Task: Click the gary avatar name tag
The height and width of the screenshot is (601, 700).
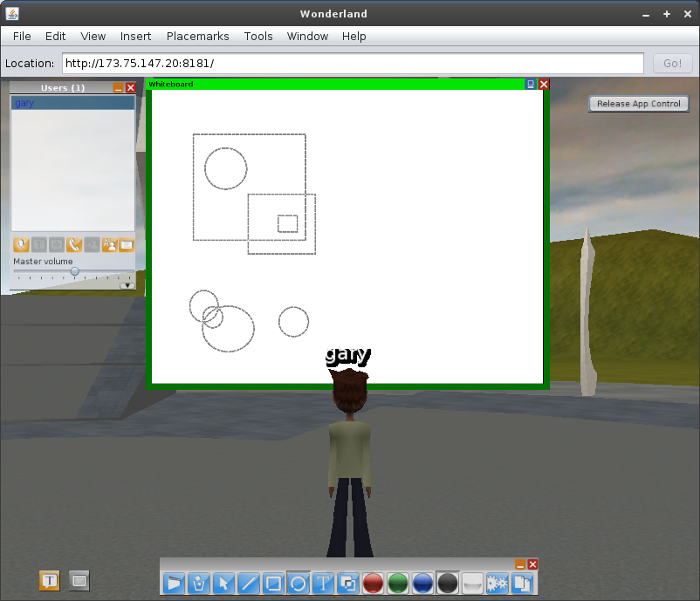Action: click(x=347, y=357)
